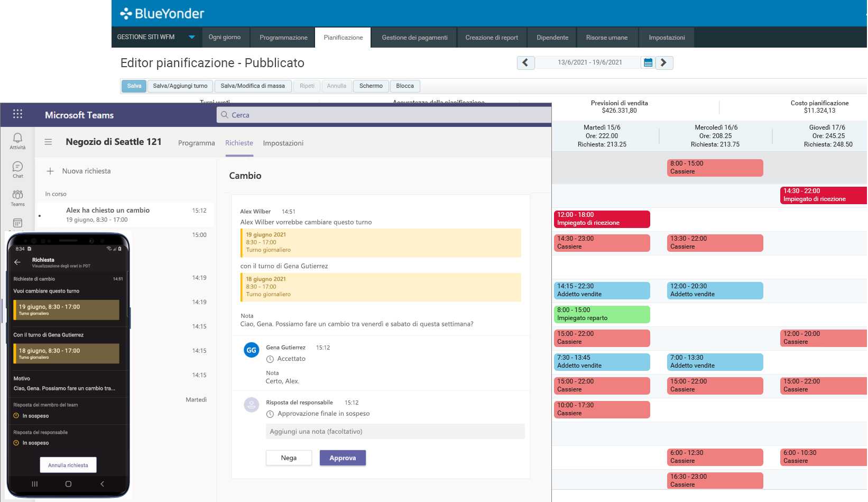This screenshot has width=868, height=502.
Task: Tap 19 giugno, 8:30 - 17:00 shift on phone
Action: (67, 310)
